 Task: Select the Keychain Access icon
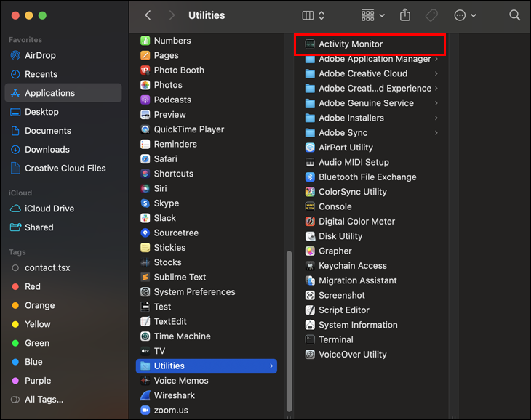tap(310, 266)
